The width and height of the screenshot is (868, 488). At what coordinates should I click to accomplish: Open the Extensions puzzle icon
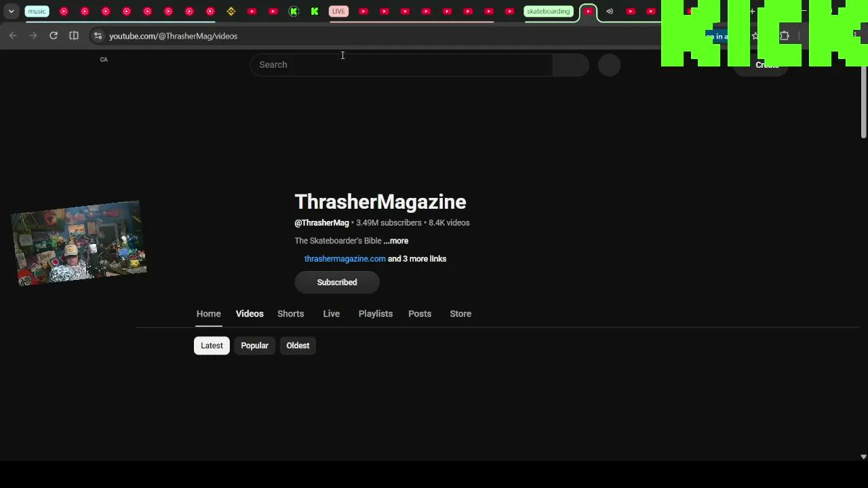click(x=785, y=36)
